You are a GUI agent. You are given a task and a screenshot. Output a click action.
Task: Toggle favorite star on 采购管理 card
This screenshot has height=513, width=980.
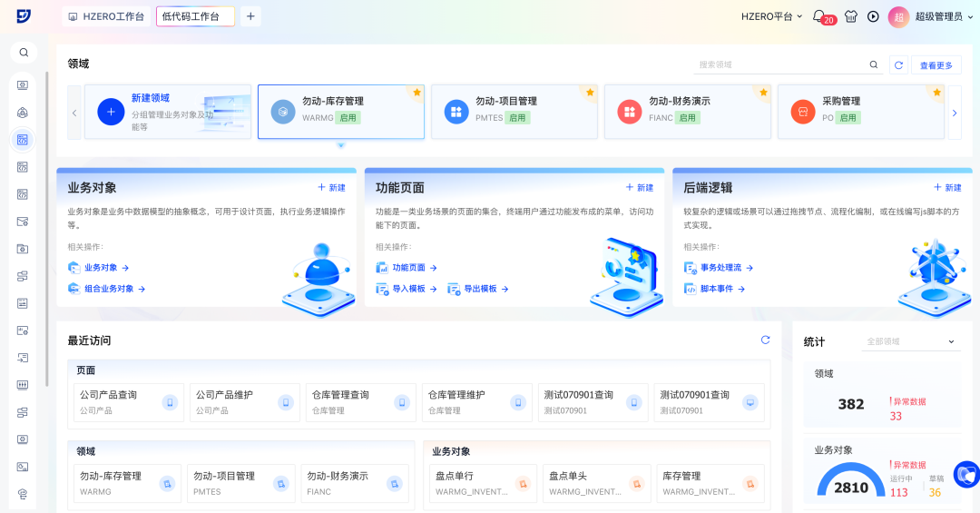click(936, 93)
